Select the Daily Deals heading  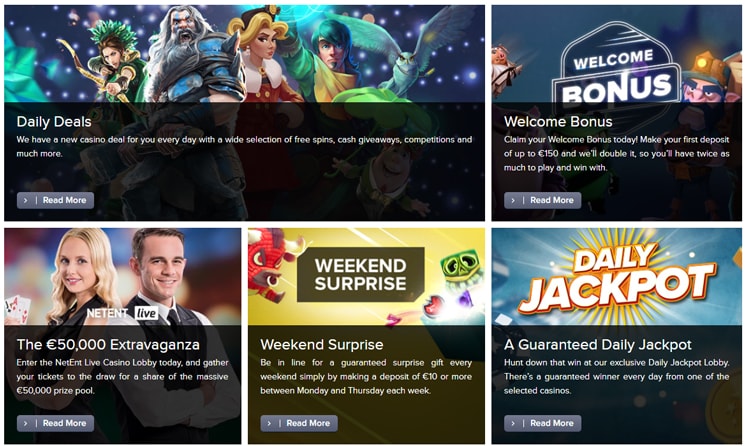(54, 122)
